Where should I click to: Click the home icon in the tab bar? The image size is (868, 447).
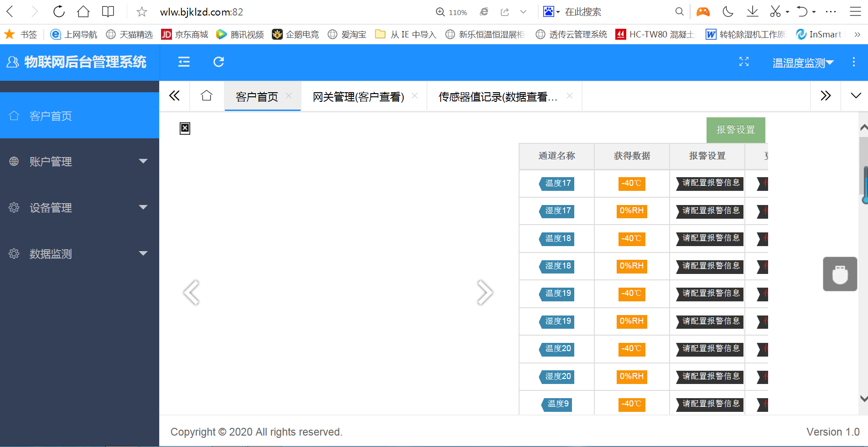(207, 95)
